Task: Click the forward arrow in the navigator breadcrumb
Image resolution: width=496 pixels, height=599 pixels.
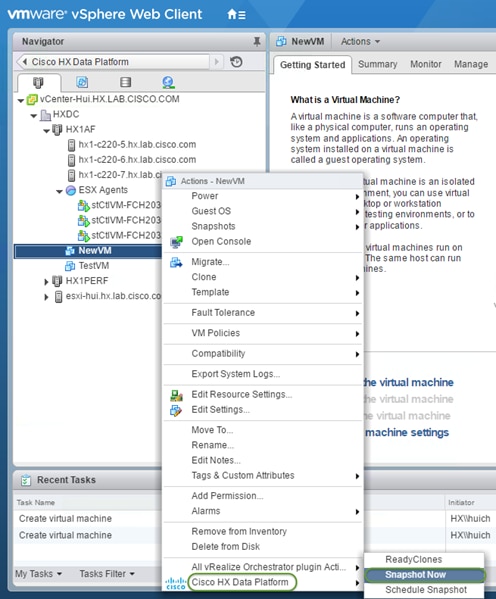Action: pyautogui.click(x=217, y=62)
